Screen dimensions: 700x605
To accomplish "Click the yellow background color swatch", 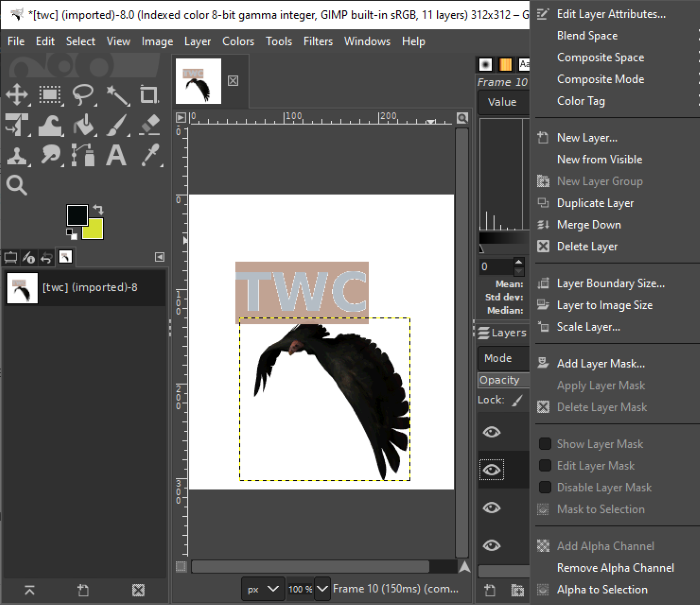I will [93, 229].
